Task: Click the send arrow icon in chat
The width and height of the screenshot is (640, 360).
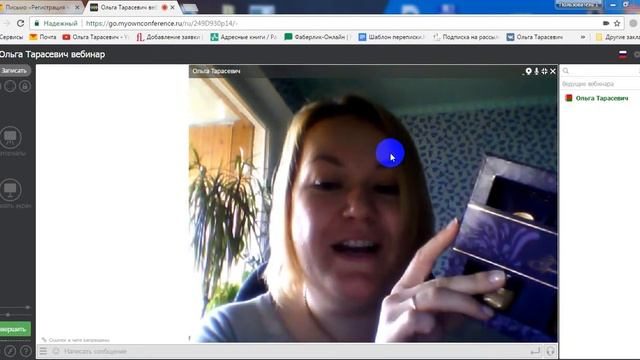Action: pos(535,351)
